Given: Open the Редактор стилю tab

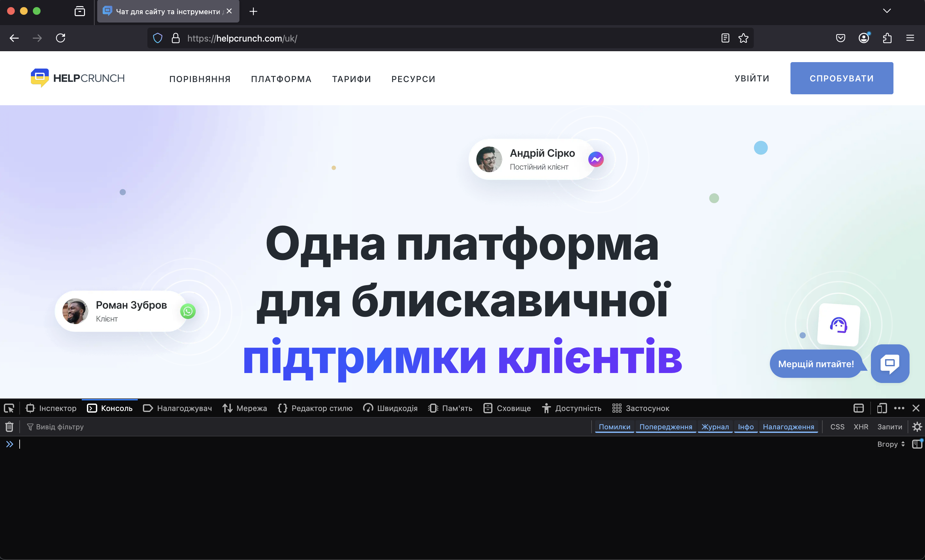Looking at the screenshot, I should click(x=315, y=408).
